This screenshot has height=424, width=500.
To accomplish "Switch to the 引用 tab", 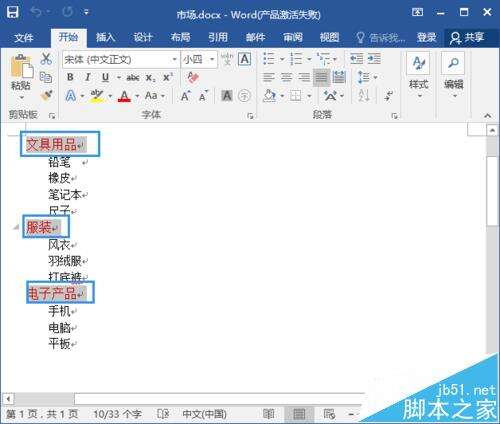I will click(218, 37).
